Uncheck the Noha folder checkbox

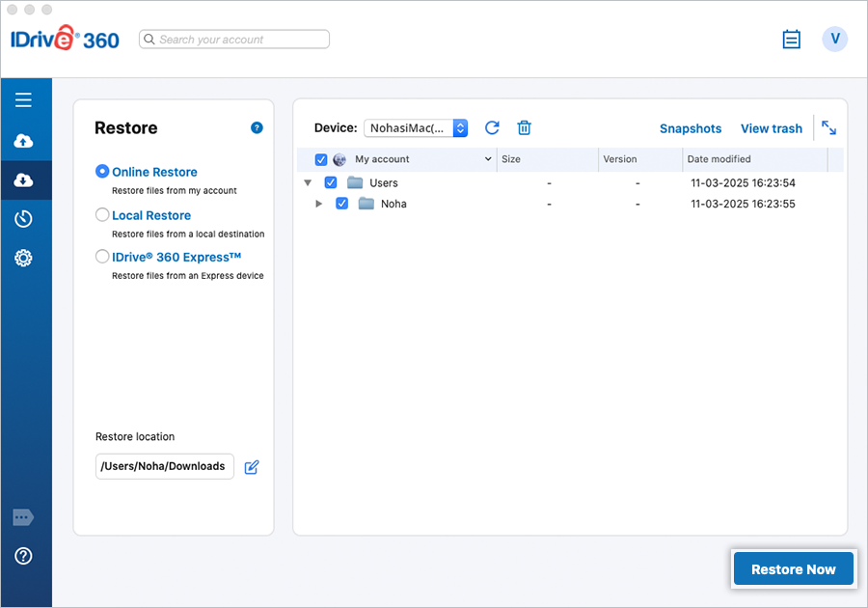click(341, 204)
